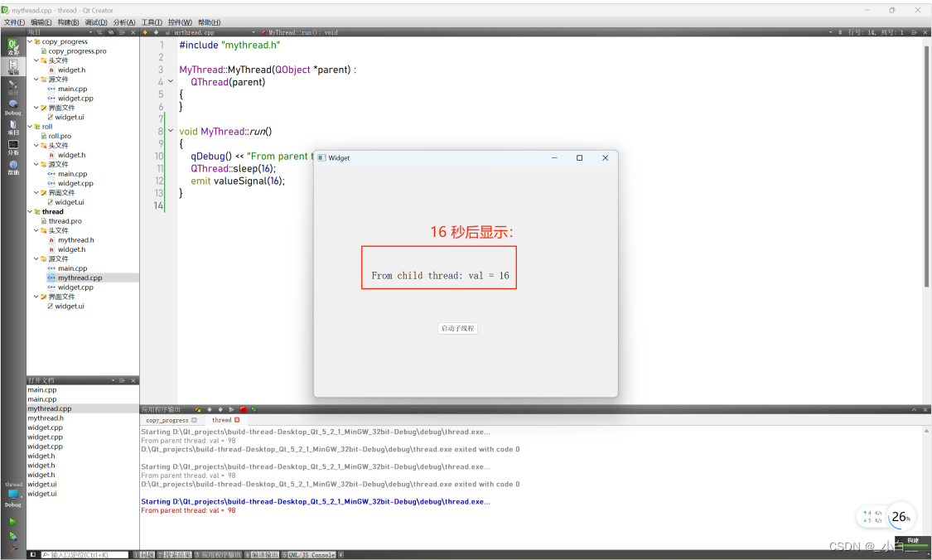Switch to the thread output tab
932x560 pixels.
(222, 420)
